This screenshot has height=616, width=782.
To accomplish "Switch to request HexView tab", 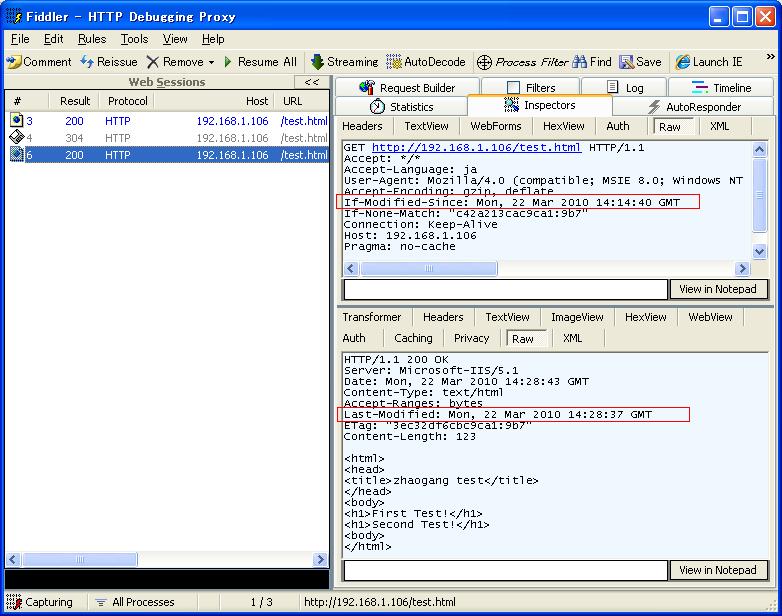I will [x=564, y=126].
